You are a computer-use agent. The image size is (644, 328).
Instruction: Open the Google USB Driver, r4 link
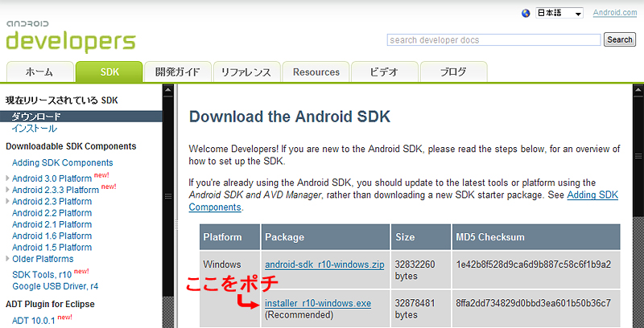(55, 286)
